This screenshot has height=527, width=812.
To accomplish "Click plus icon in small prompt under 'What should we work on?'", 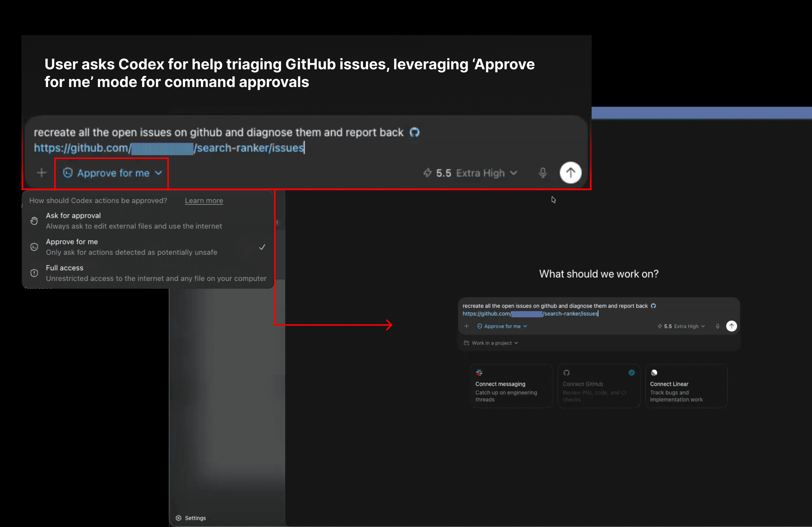I will (466, 326).
